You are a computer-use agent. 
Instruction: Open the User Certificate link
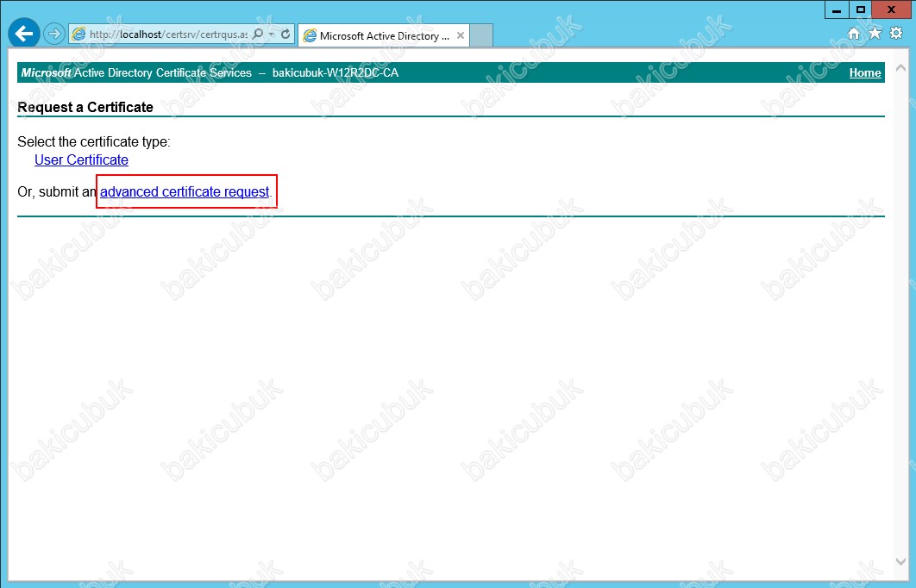click(x=81, y=160)
